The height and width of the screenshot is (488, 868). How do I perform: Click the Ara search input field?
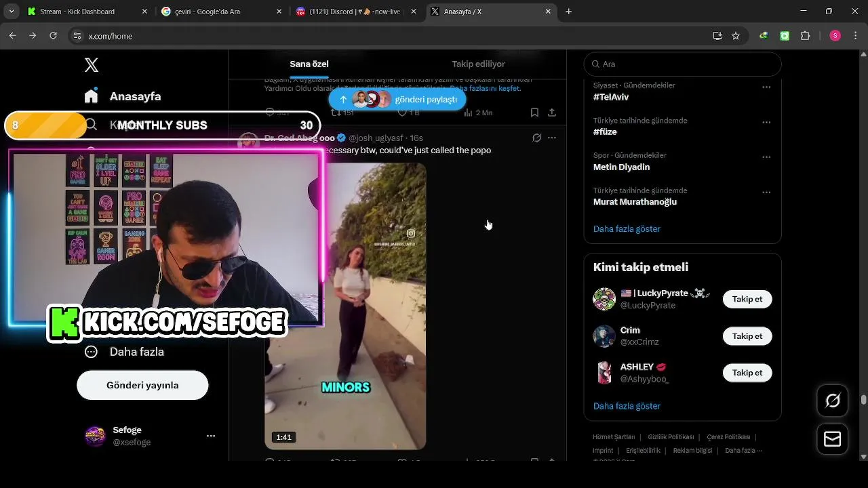point(682,64)
